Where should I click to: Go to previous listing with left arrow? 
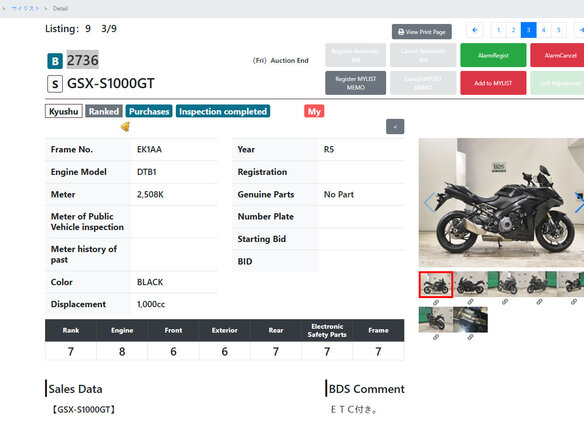point(475,30)
